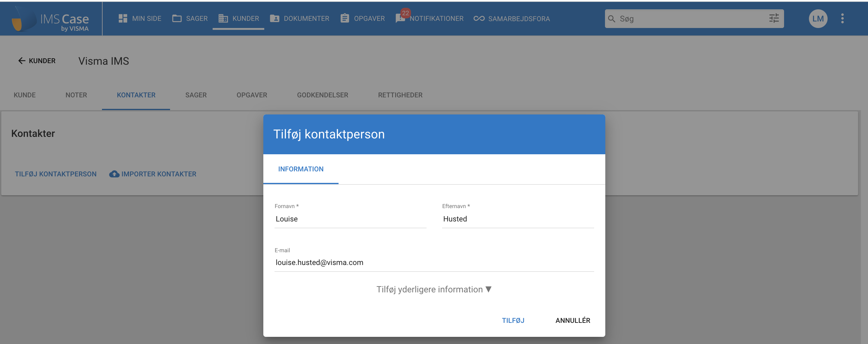Click the Min Side dashboard icon

point(123,19)
